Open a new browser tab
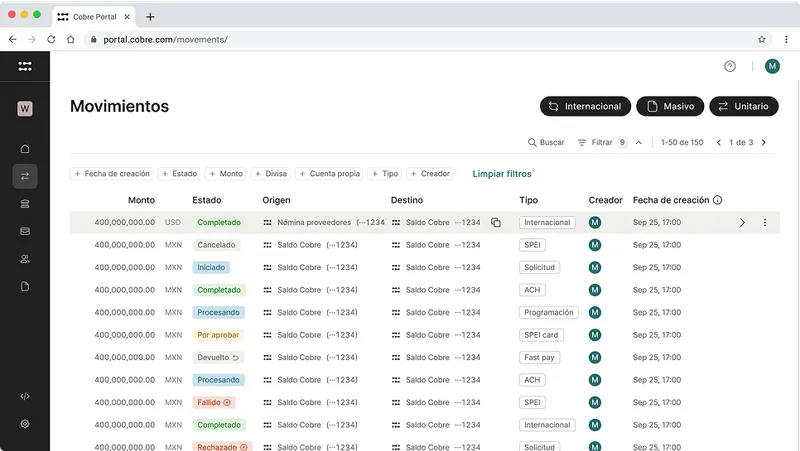800x451 pixels. pyautogui.click(x=150, y=17)
